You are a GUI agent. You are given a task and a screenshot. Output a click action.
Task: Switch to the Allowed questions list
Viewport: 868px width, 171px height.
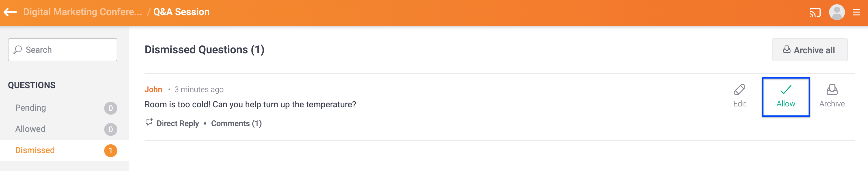coord(65,129)
